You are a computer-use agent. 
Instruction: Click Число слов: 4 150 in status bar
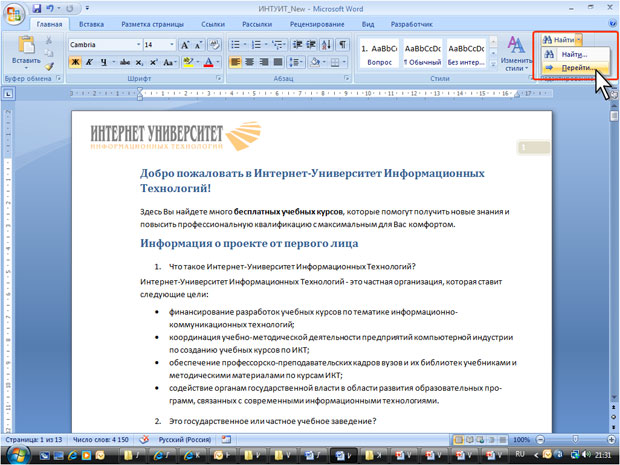click(x=101, y=439)
